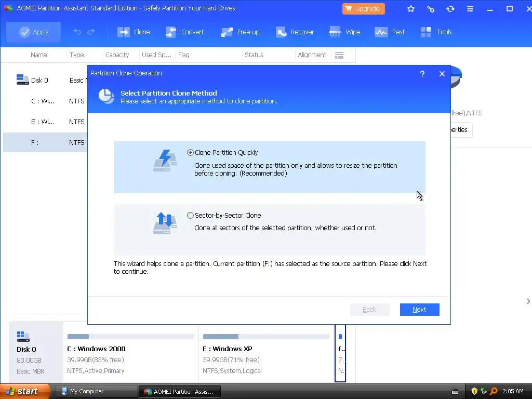Select Clone Partition Quickly radio button
The image size is (532, 399).
click(190, 153)
